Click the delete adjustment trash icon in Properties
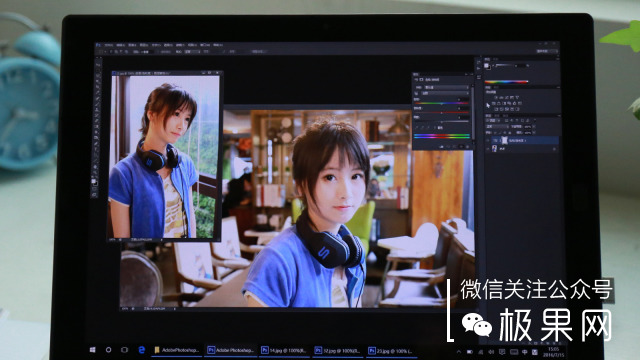Screen dimensions: 640x360 tap(468, 147)
